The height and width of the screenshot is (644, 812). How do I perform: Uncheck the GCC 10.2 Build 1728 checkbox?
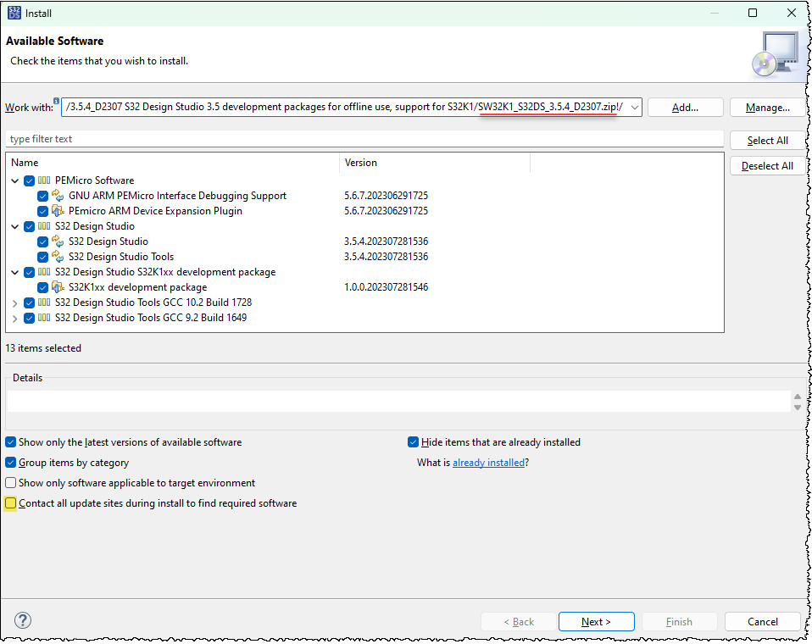point(29,303)
